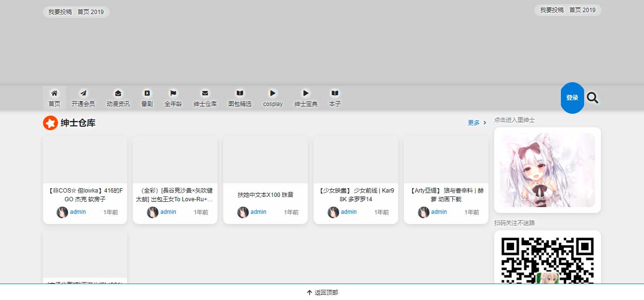This screenshot has width=644, height=300.
Task: Open the 扶她中文本X100 珠音 post title
Action: tap(265, 195)
